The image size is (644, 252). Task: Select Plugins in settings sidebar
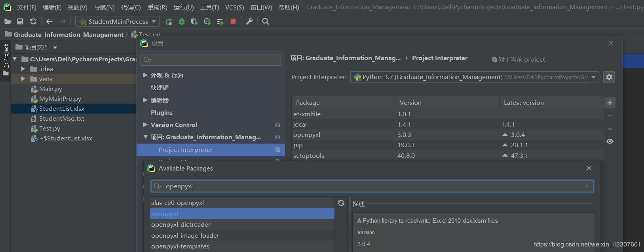pos(161,112)
